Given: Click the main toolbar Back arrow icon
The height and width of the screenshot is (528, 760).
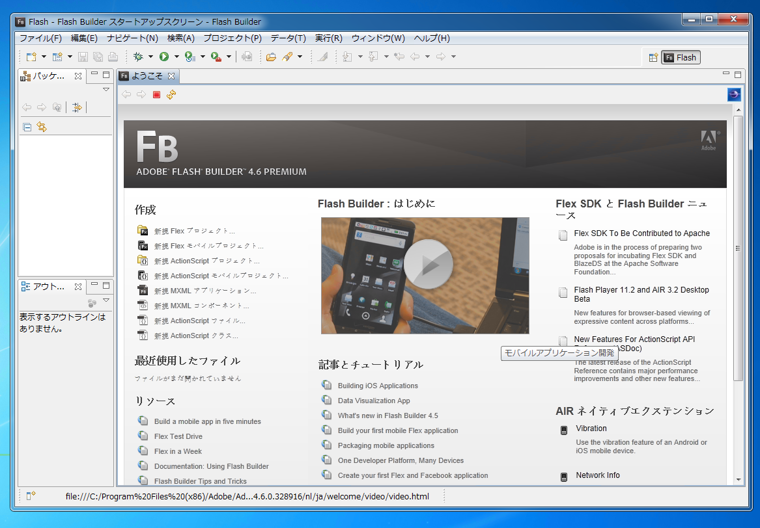Looking at the screenshot, I should click(x=415, y=57).
